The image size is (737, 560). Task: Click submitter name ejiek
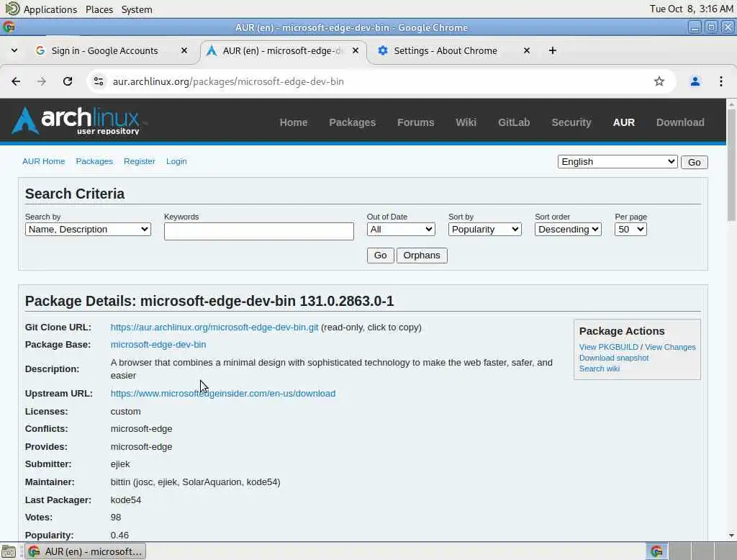pos(120,464)
